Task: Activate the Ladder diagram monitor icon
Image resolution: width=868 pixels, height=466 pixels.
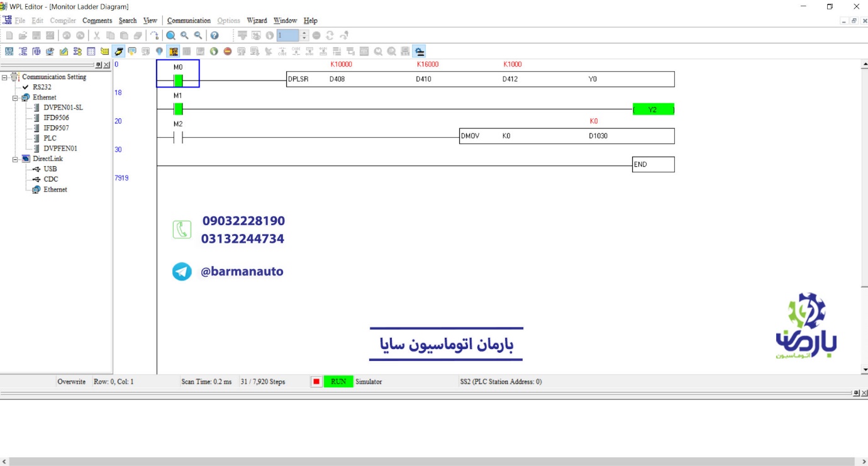Action: 173,51
